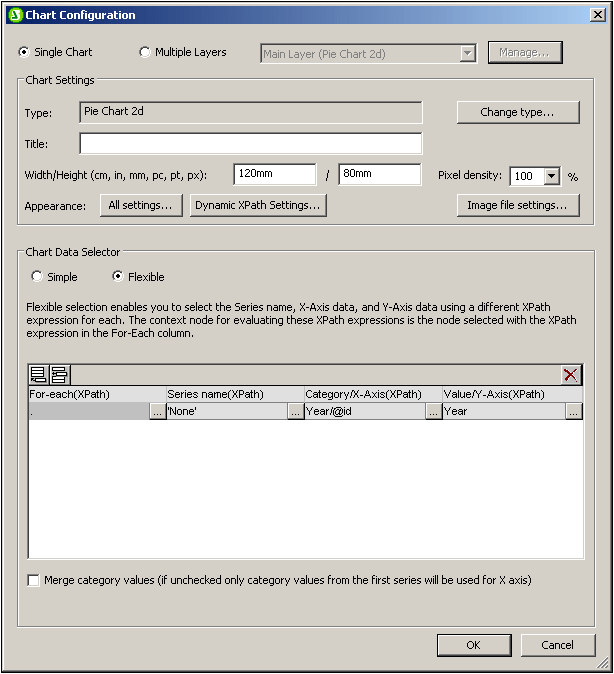Expand the Main Layer (Pie Chart 2d) dropdown
The image size is (614, 674).
pyautogui.click(x=467, y=54)
